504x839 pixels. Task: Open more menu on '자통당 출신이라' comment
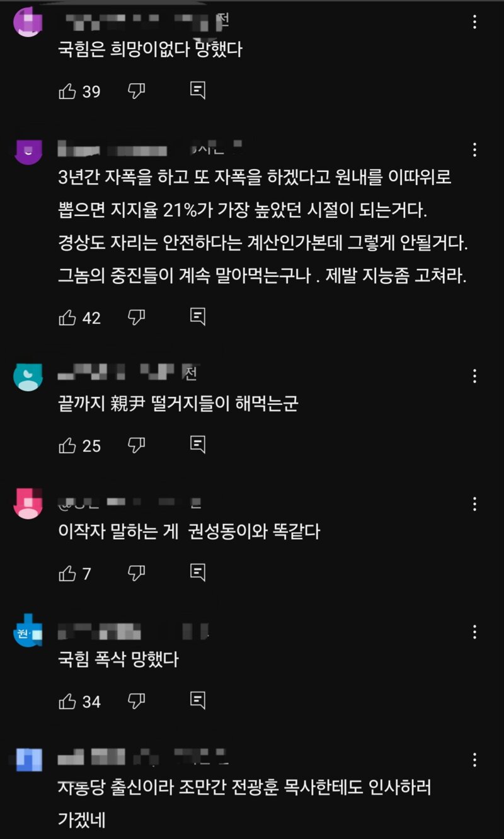tap(474, 760)
